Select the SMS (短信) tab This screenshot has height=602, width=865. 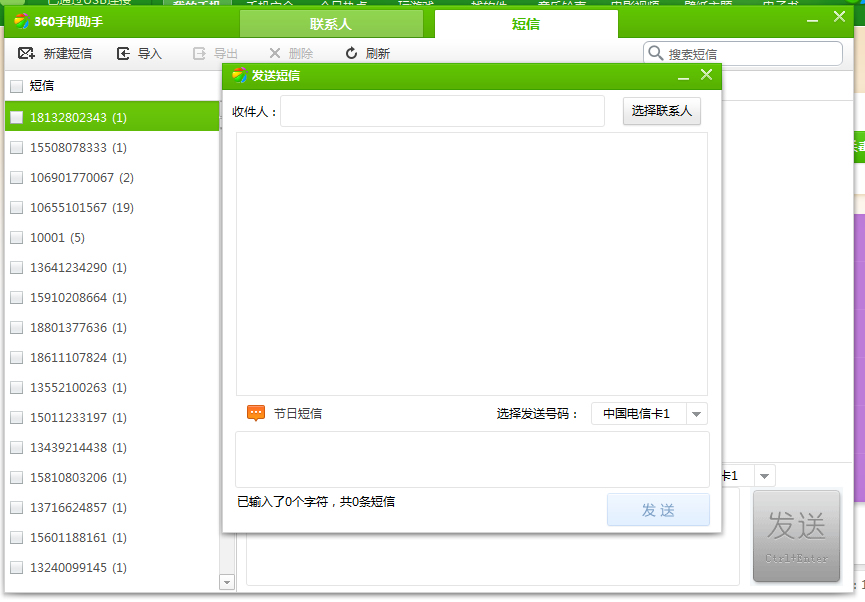tap(526, 24)
